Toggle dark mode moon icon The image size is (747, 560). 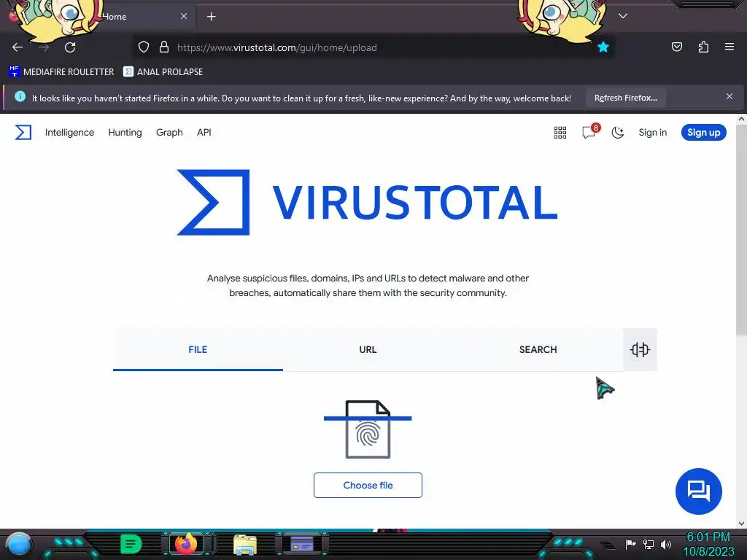[x=618, y=133]
